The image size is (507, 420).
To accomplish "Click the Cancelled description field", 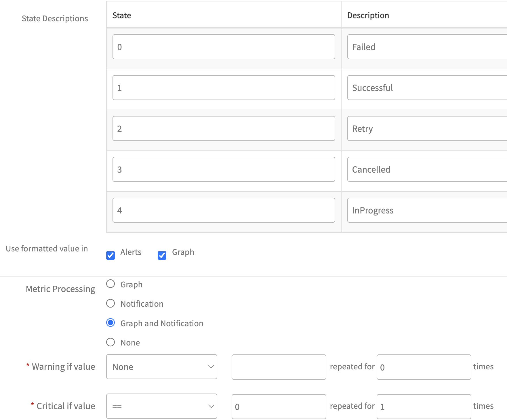I will 427,169.
